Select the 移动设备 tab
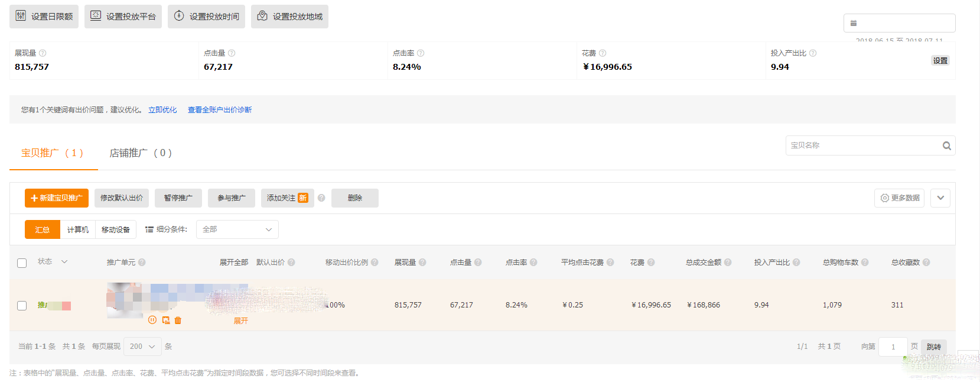The image size is (980, 382). [116, 229]
